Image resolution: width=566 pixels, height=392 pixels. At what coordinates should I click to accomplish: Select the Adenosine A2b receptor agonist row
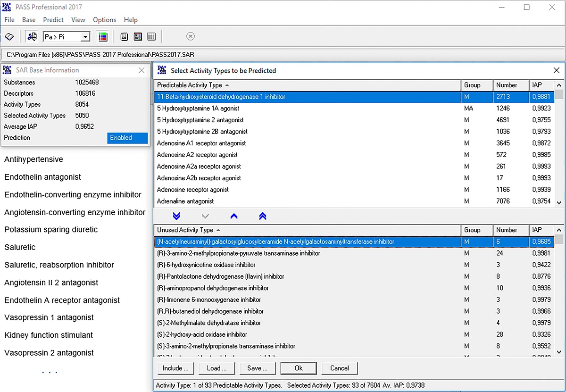354,178
